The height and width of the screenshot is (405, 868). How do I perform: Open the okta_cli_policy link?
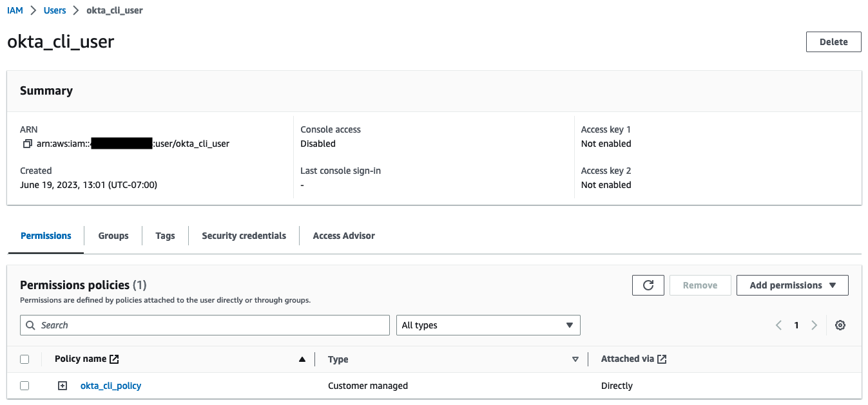tap(111, 386)
